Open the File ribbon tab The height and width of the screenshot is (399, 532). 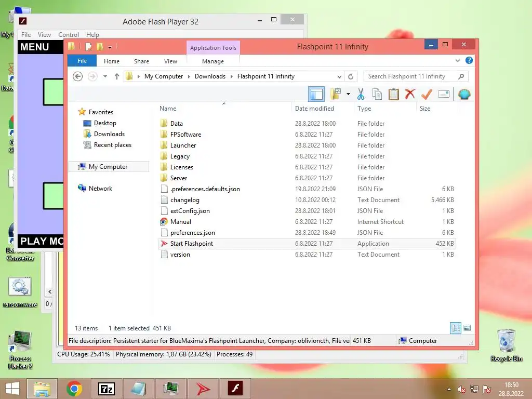82,61
